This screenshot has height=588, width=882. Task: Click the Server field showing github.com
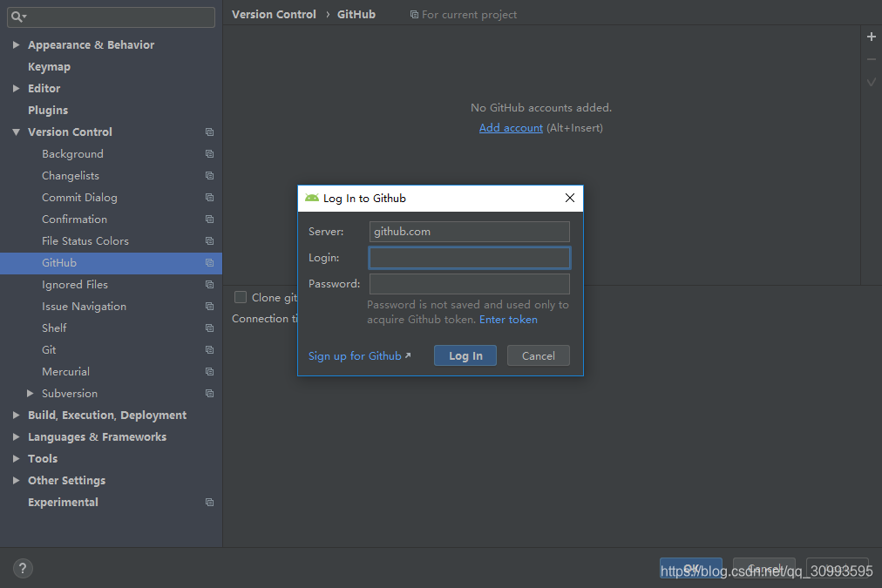coord(470,232)
